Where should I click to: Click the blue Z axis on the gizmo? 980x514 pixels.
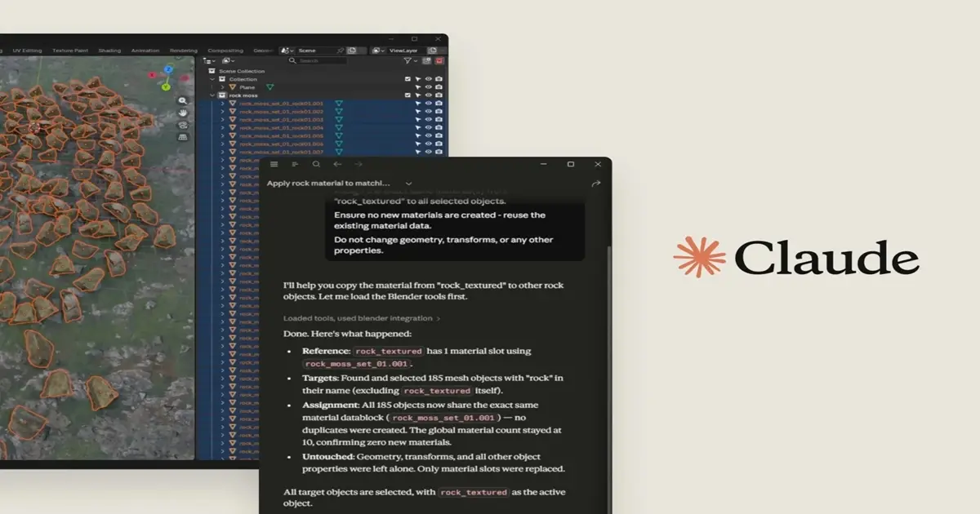[168, 69]
